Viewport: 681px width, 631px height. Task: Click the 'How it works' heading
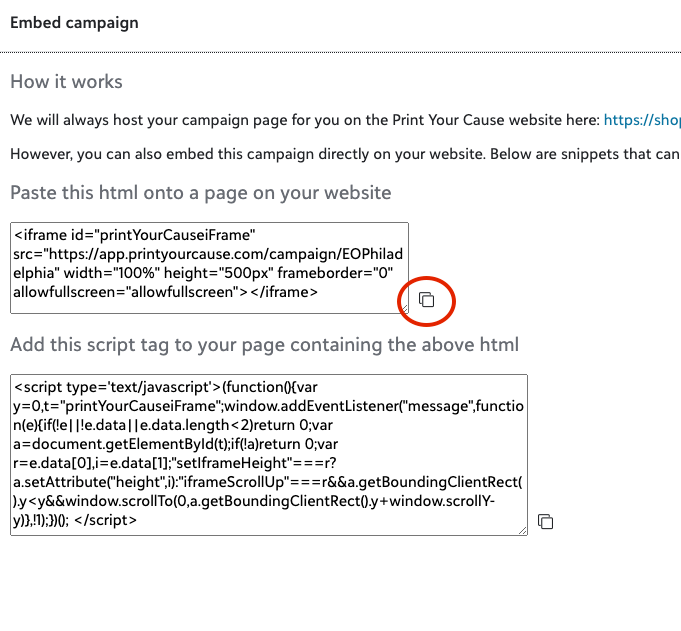66,82
